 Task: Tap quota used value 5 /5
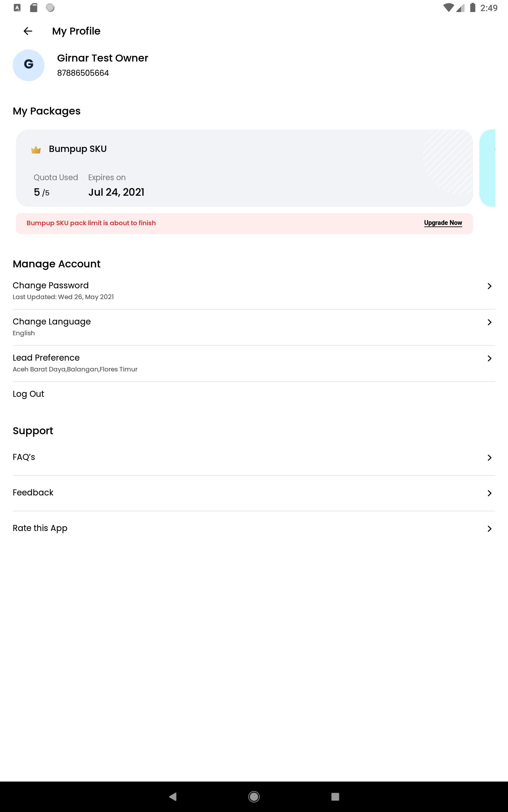point(42,192)
